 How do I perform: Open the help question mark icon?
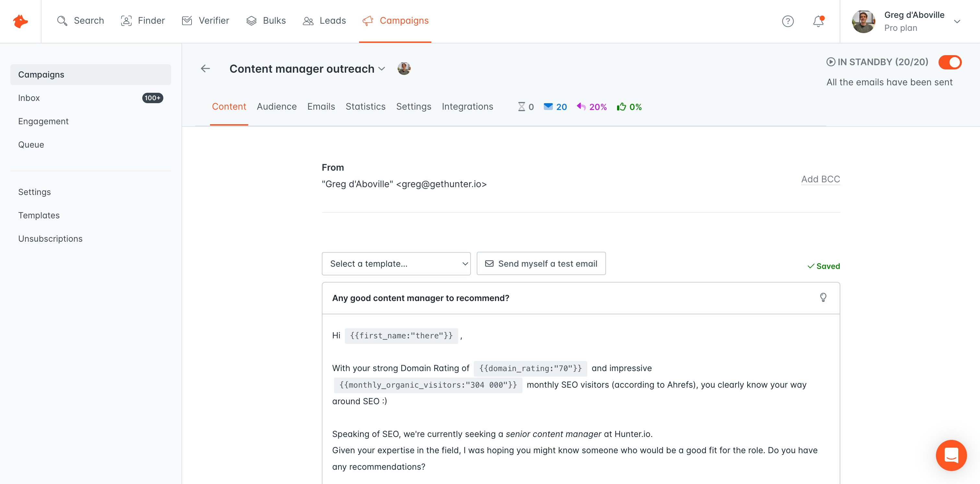tap(787, 21)
